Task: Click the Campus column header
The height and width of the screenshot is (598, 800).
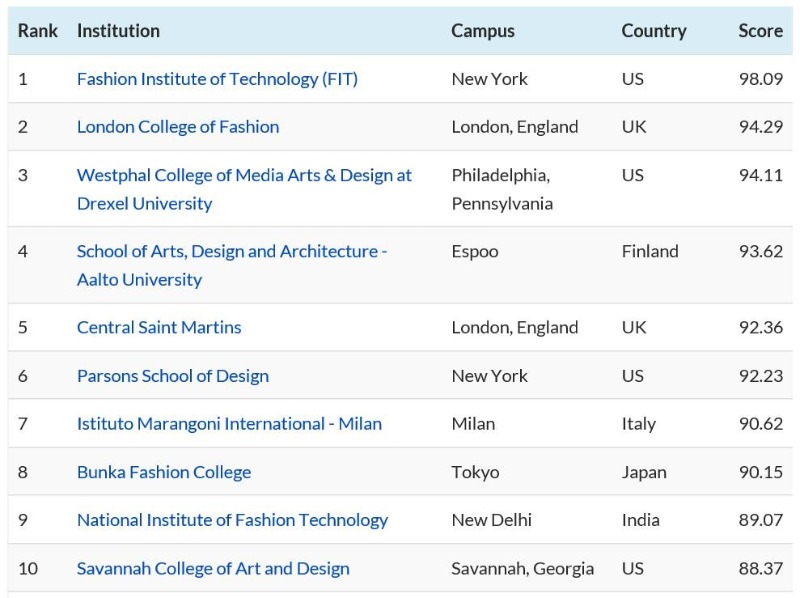Action: click(x=483, y=31)
